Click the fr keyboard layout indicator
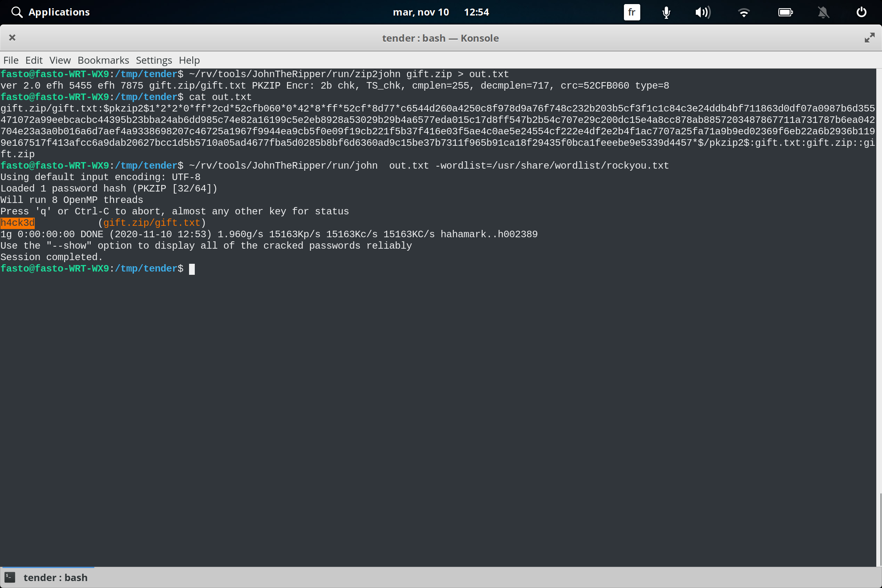 [x=631, y=12]
